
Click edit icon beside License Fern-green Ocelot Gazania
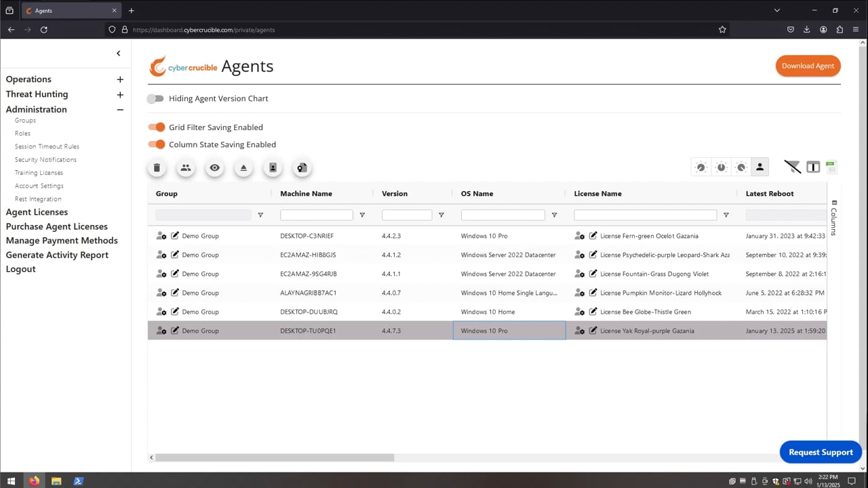click(593, 236)
